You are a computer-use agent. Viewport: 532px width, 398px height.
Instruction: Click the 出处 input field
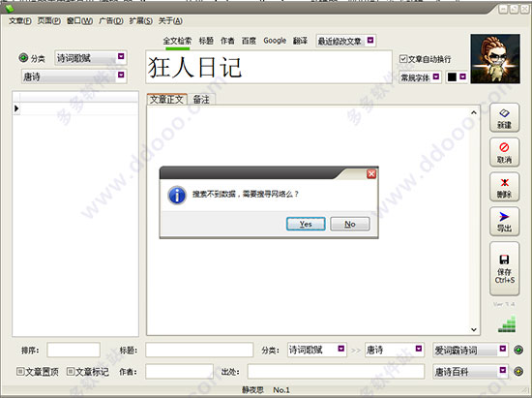[x=336, y=372]
